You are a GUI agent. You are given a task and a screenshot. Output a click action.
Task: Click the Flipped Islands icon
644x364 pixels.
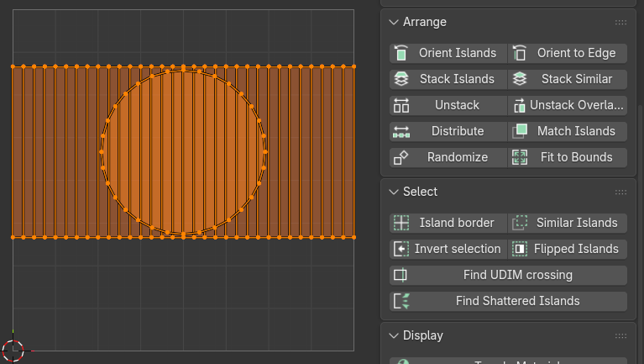click(520, 249)
